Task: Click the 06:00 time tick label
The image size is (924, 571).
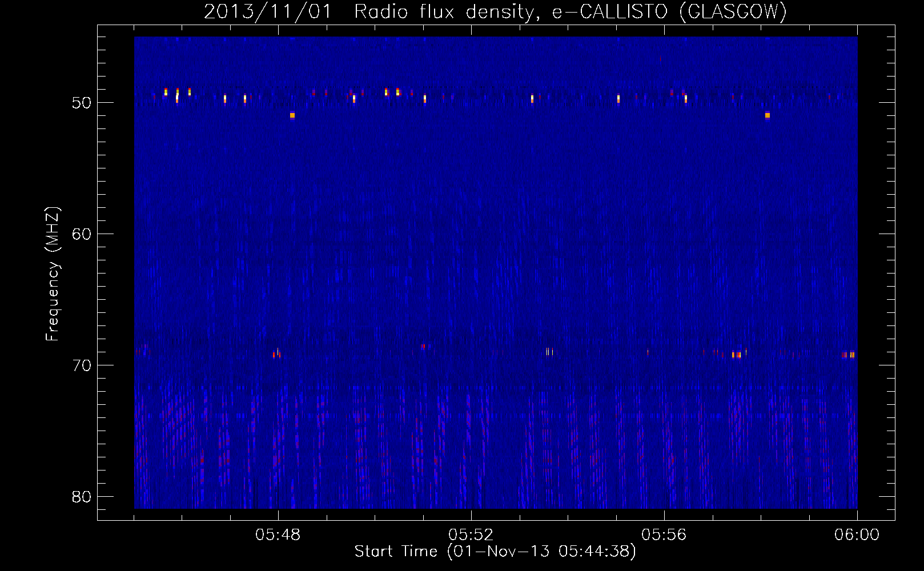Action: pyautogui.click(x=857, y=535)
